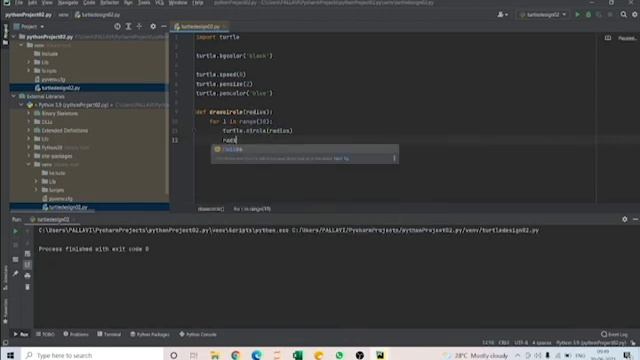Open the Window menu
The height and width of the screenshot is (360, 640).
click(178, 2)
